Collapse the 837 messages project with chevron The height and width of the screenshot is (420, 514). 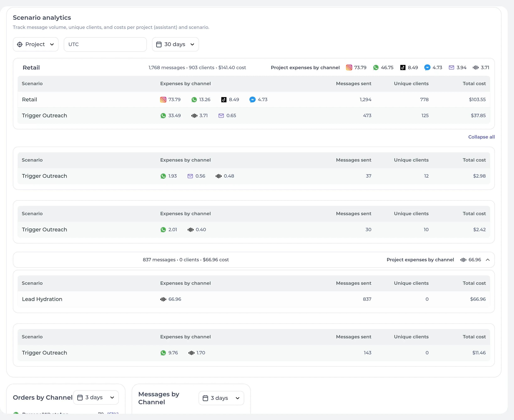pos(488,260)
